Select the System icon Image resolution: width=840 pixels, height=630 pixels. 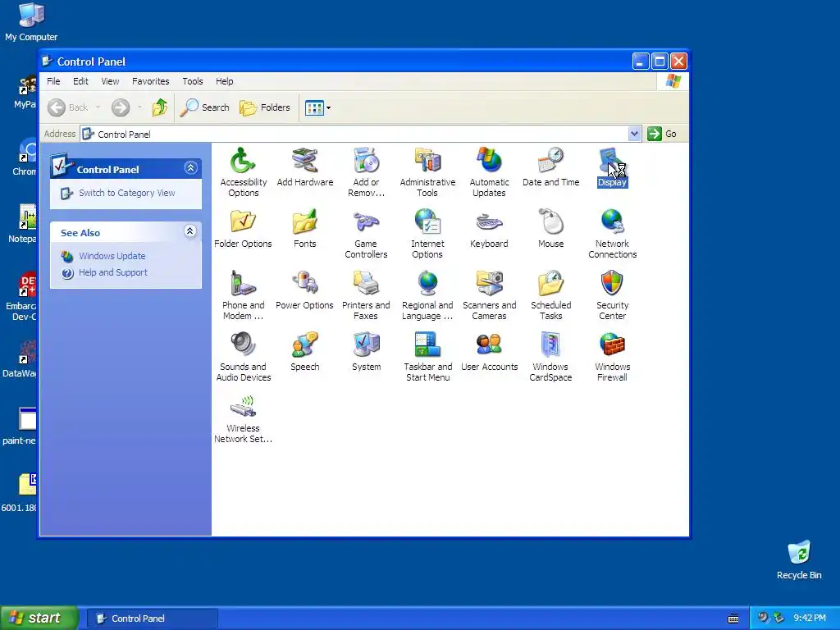pyautogui.click(x=367, y=352)
